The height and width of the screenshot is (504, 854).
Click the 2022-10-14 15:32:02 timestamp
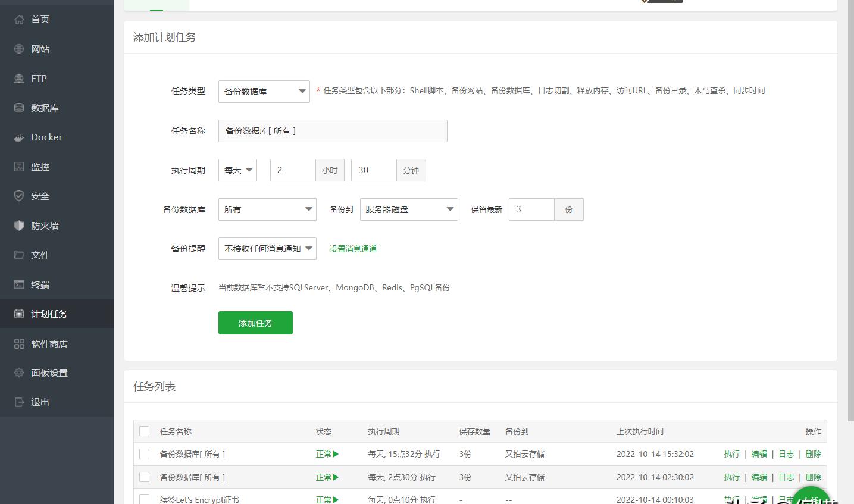tap(655, 454)
